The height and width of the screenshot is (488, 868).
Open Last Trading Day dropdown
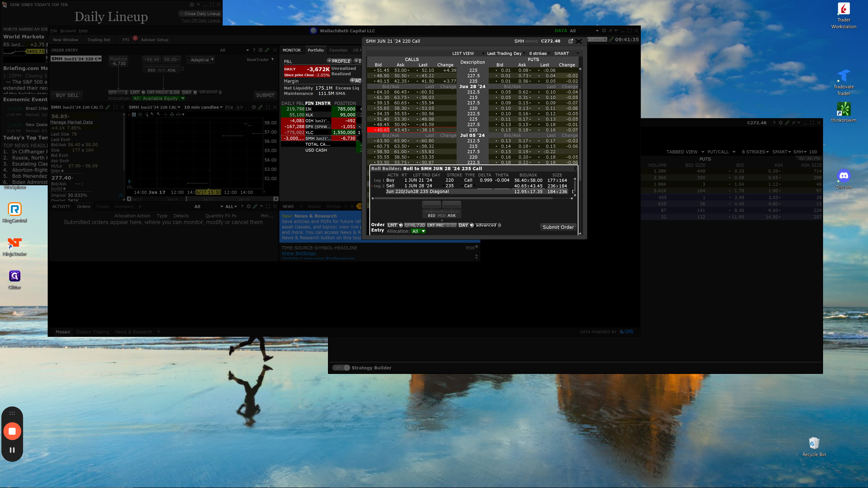[x=506, y=54]
